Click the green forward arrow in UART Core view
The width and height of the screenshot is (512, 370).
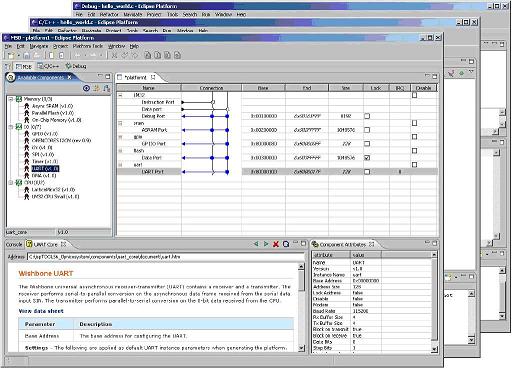[266, 244]
